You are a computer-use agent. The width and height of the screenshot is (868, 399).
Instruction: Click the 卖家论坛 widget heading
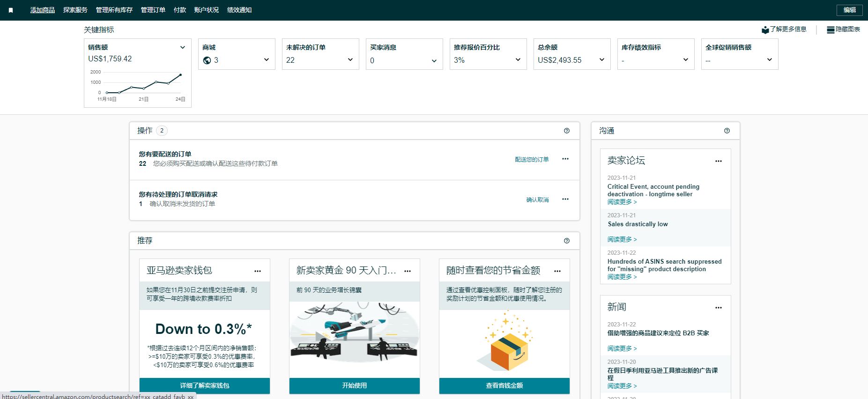[626, 161]
